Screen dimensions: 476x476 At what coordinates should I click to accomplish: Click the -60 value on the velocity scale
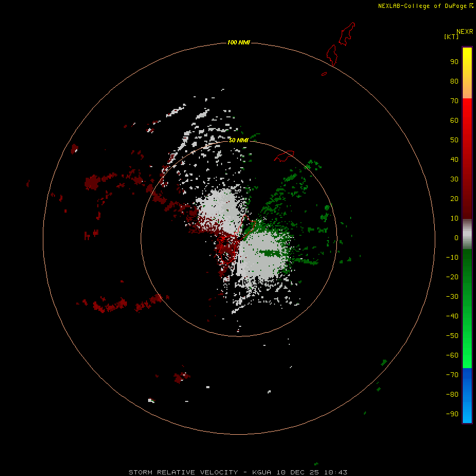(452, 355)
